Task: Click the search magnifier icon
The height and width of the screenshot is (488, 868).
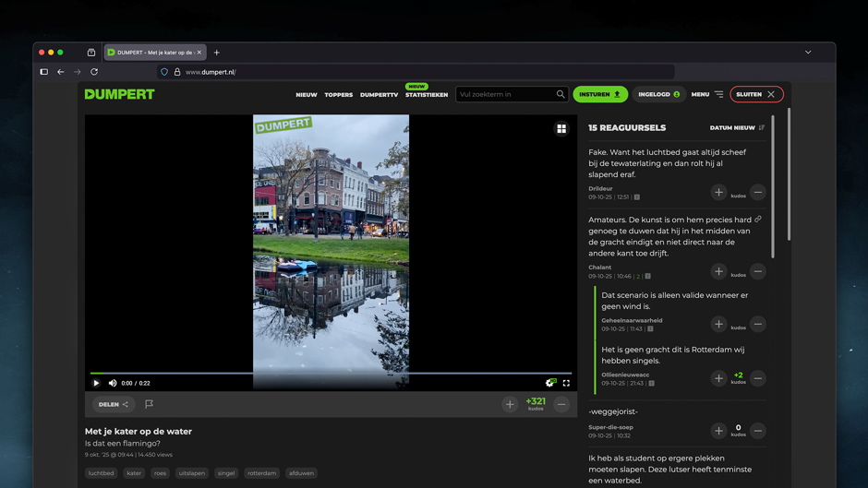Action: click(x=561, y=94)
